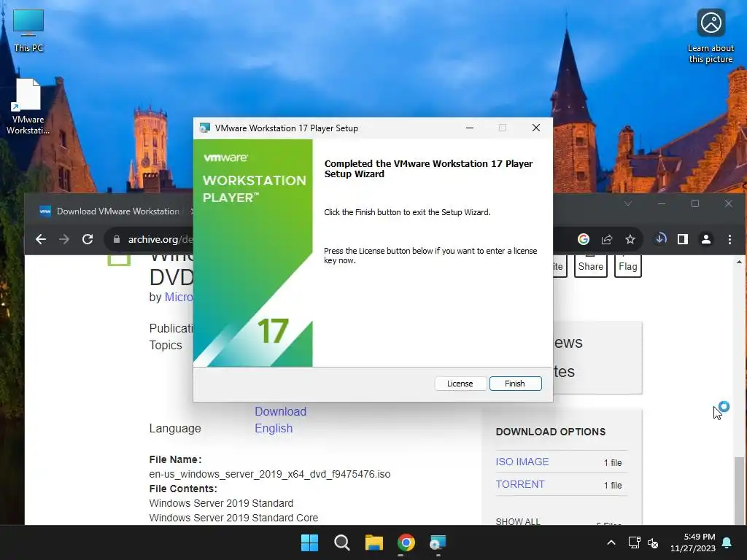
Task: Click Chrome icon in taskbar
Action: tap(406, 542)
